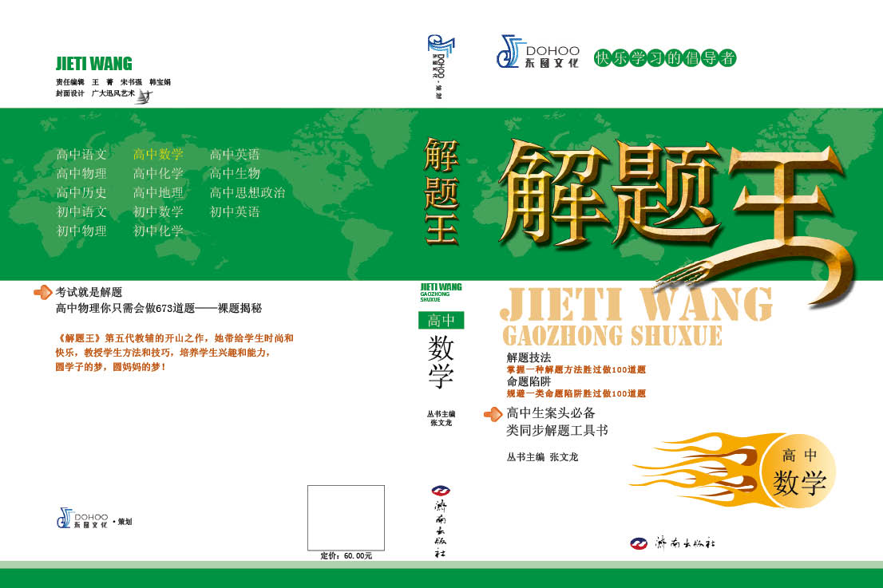Click the bird logo beside 封面设计 line
Screen dimensions: 883x588
(x=145, y=97)
